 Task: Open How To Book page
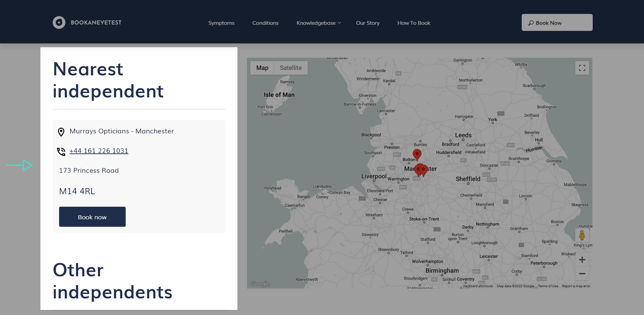(414, 23)
